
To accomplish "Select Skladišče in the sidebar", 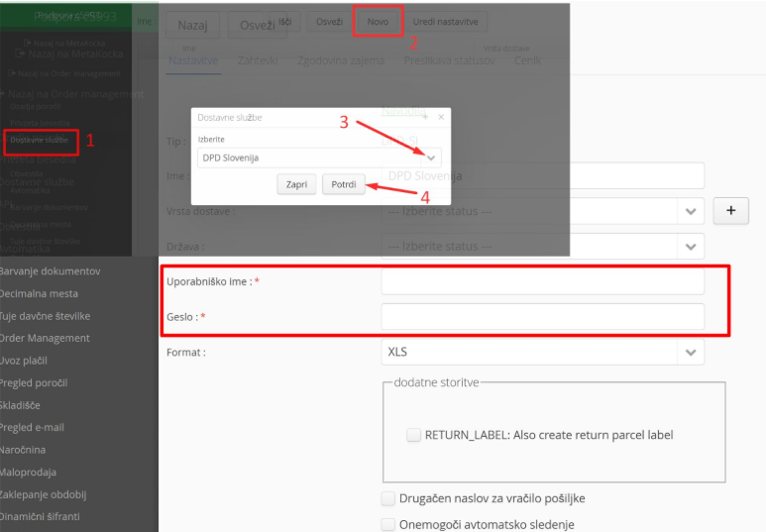I will pyautogui.click(x=20, y=405).
